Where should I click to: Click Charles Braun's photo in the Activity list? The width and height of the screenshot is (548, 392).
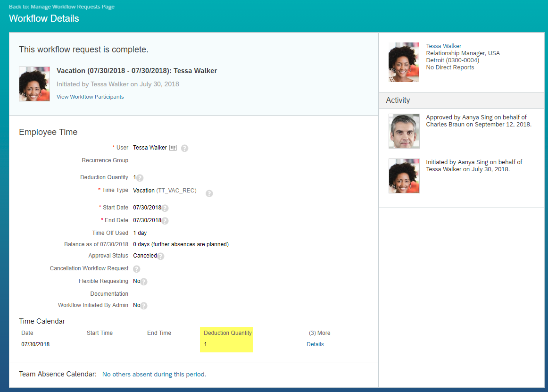[x=404, y=131]
